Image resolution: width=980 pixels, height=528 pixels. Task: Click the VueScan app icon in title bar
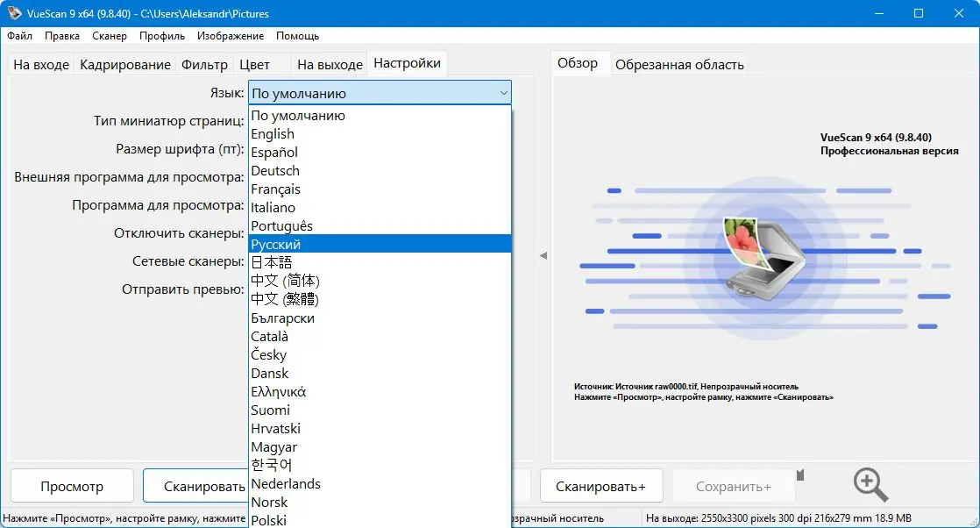pos(14,13)
